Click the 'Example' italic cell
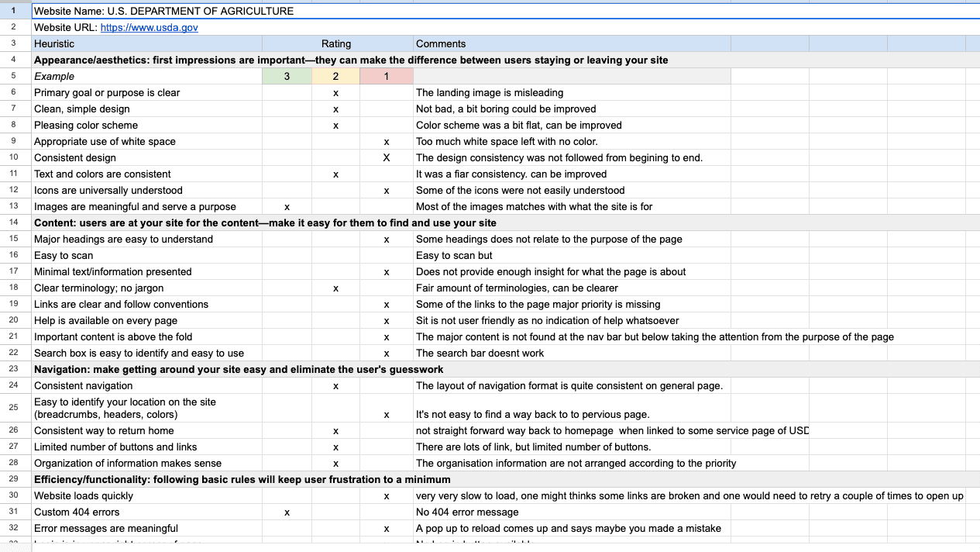Image resolution: width=980 pixels, height=552 pixels. click(x=146, y=76)
